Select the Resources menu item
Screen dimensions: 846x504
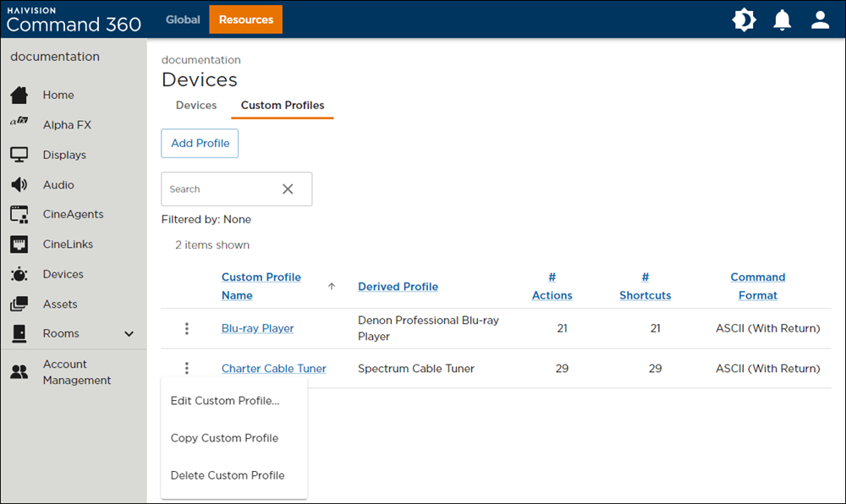point(245,19)
